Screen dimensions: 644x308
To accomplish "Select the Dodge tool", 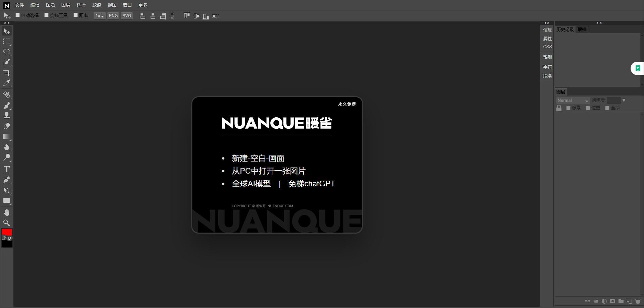I will tap(7, 158).
